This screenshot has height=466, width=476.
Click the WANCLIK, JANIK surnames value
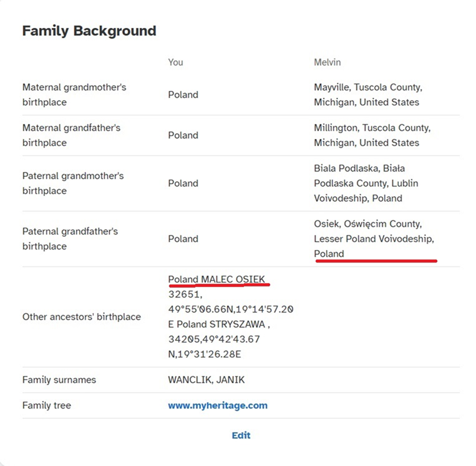tap(206, 380)
